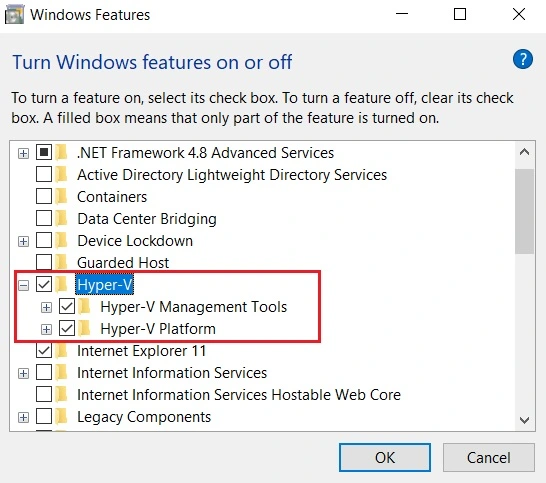Enable the Containers checkbox

pos(44,196)
